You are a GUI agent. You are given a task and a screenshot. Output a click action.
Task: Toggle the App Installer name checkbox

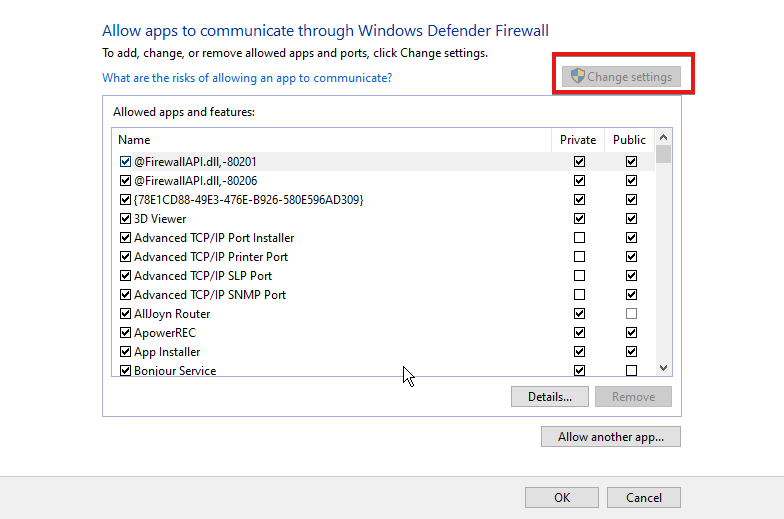(125, 352)
